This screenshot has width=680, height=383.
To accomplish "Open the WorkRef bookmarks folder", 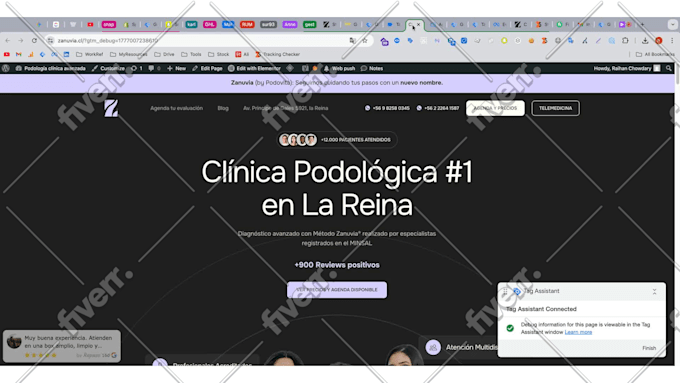I will (x=90, y=54).
